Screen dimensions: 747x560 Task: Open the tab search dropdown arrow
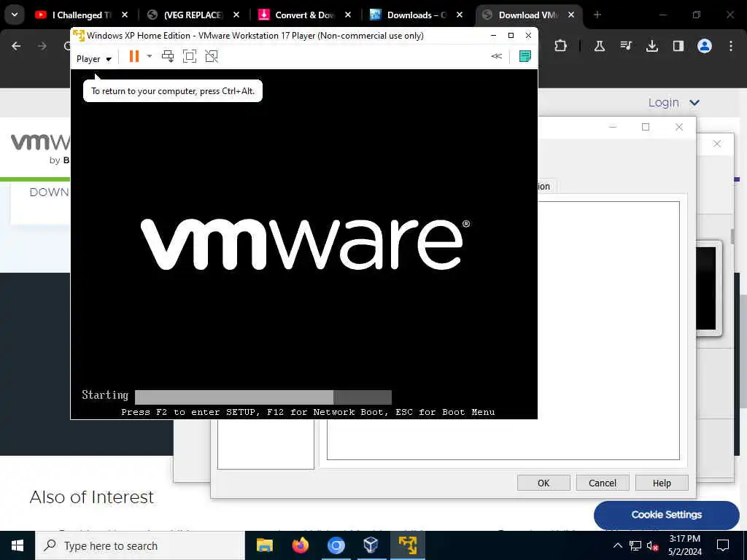[15, 15]
